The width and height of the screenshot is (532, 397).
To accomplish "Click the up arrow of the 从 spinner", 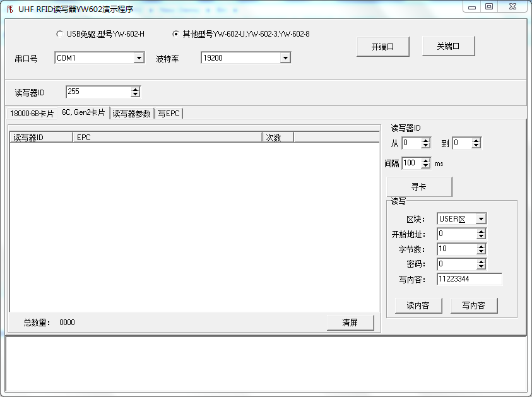I will [425, 140].
